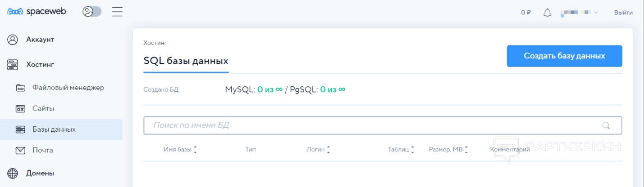The width and height of the screenshot is (644, 187).
Task: Click the Почта envelope icon
Action: pos(21,150)
